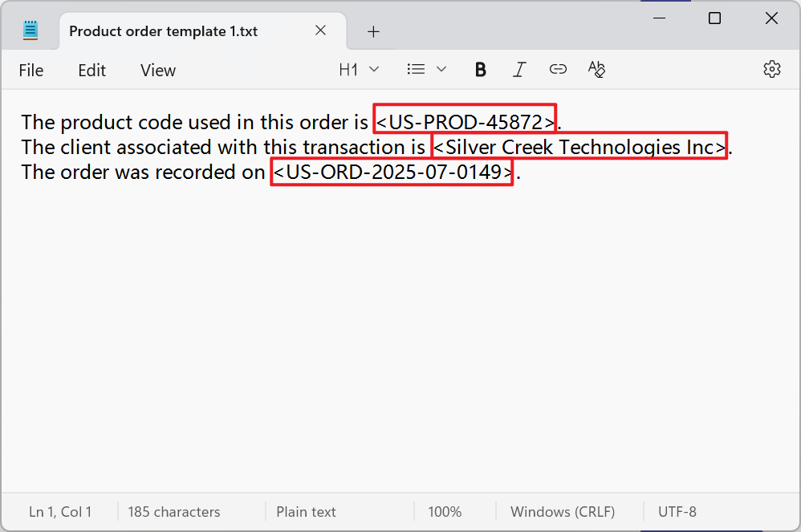Open the Edit menu
The height and width of the screenshot is (532, 801).
91,70
